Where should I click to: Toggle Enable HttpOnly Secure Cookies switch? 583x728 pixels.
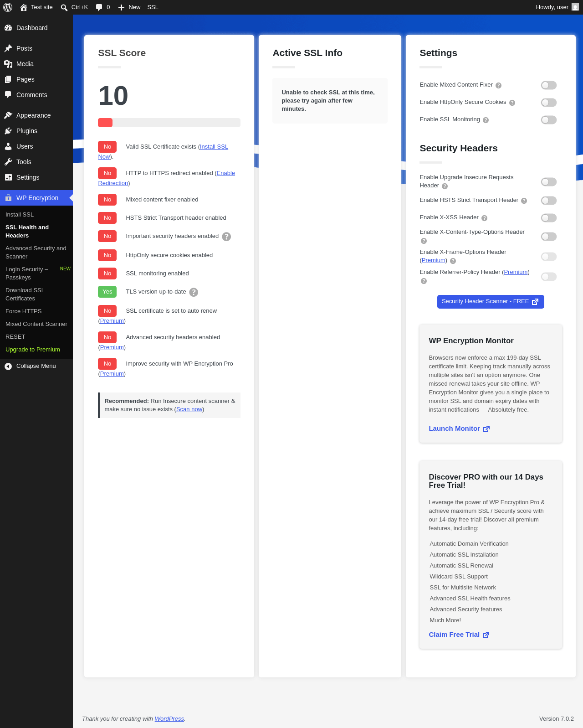coord(549,103)
